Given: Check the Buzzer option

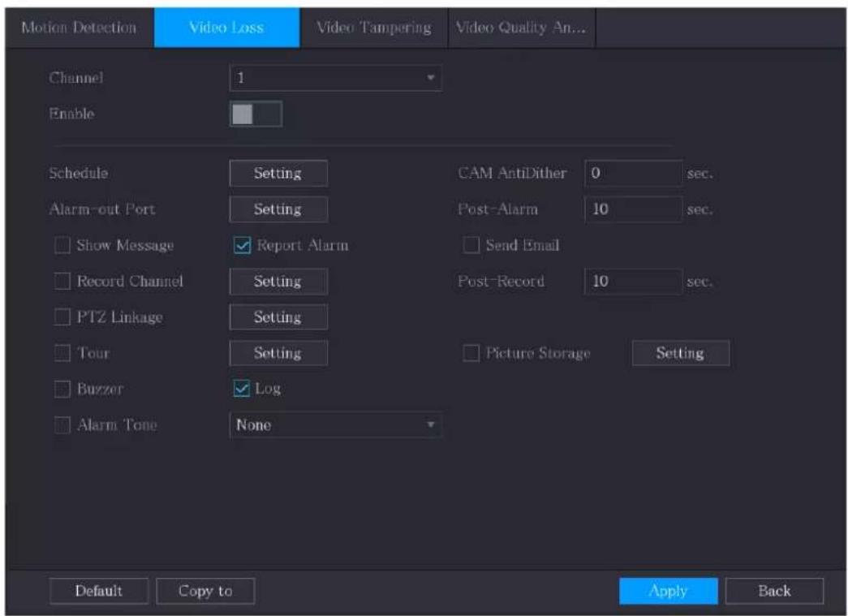Looking at the screenshot, I should click(62, 389).
